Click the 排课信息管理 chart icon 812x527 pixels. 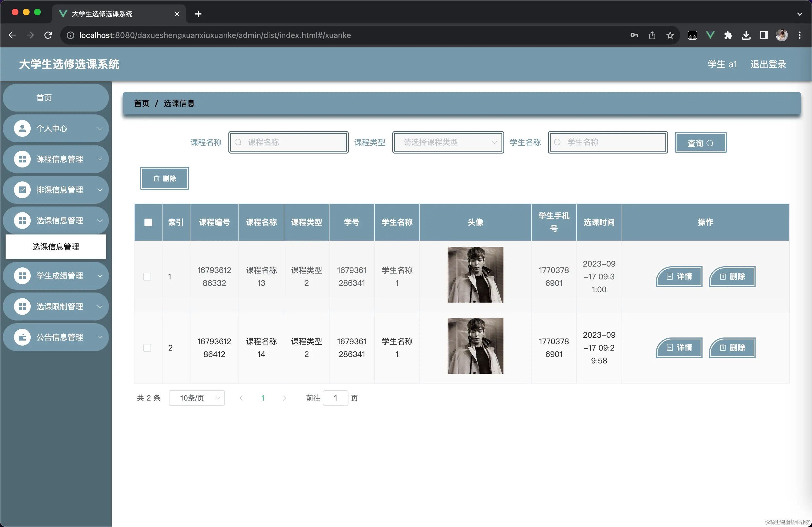click(x=22, y=190)
